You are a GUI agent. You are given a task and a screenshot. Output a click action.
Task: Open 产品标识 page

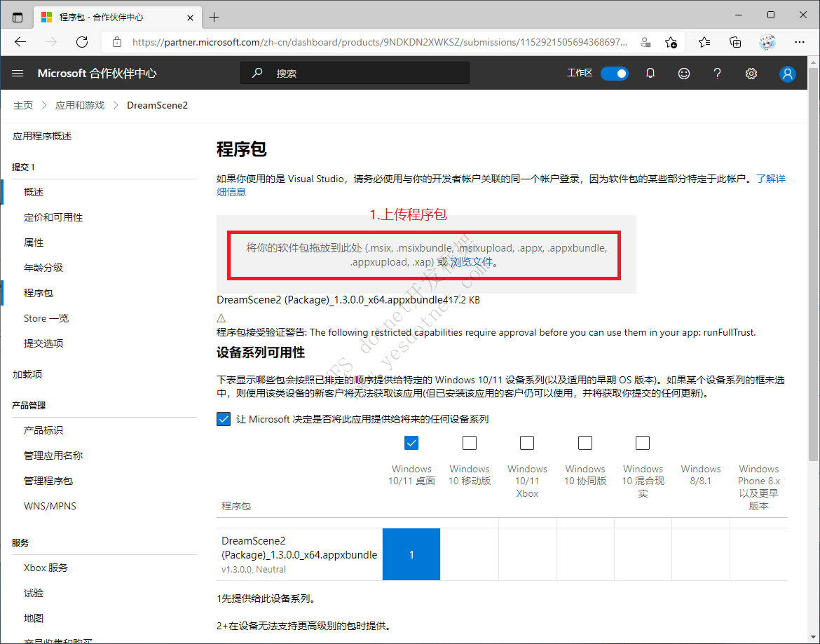[43, 430]
